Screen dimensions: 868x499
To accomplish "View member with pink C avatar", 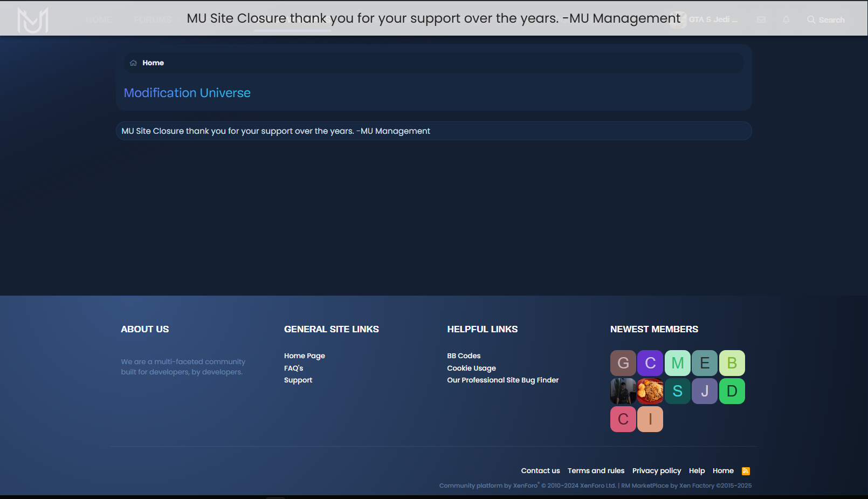I will (623, 419).
